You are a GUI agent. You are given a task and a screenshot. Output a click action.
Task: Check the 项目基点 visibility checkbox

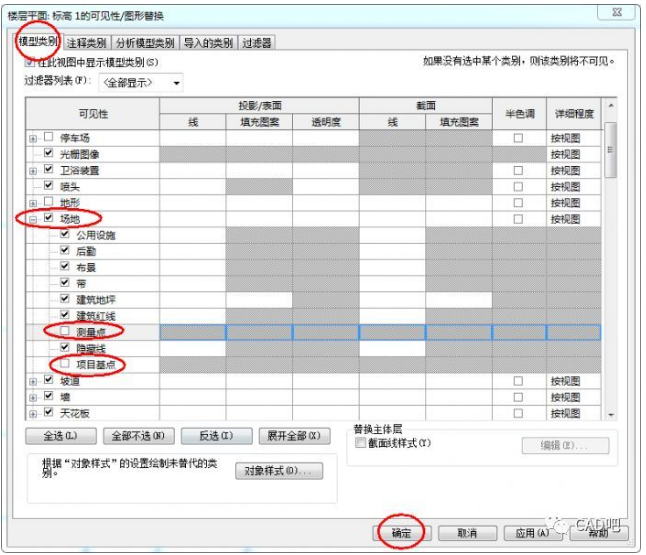tap(65, 363)
